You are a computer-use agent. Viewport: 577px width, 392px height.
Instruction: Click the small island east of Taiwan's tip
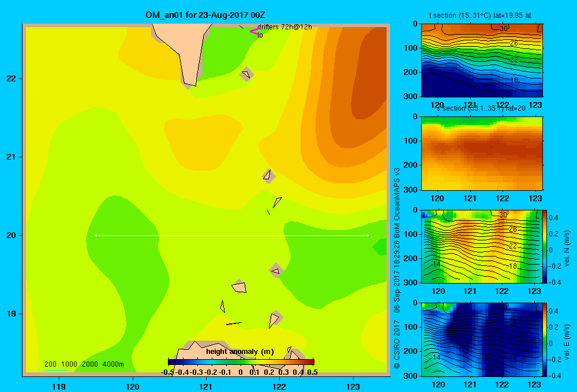click(x=246, y=74)
